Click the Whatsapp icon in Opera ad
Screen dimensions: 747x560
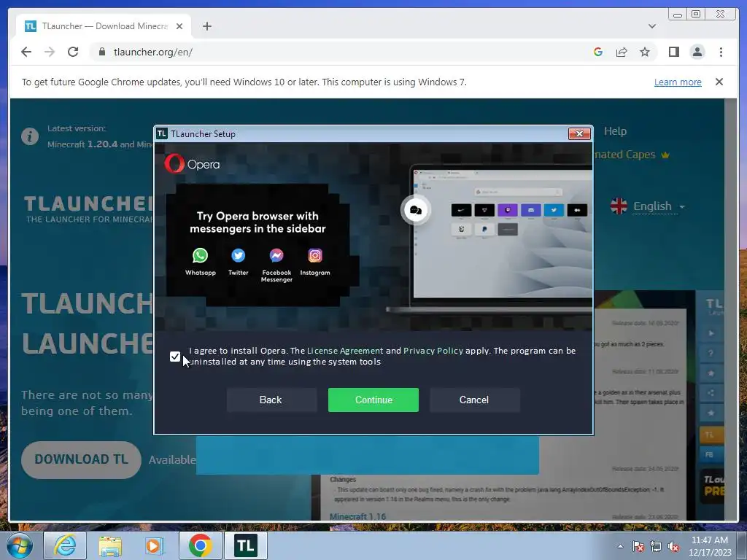pyautogui.click(x=200, y=256)
